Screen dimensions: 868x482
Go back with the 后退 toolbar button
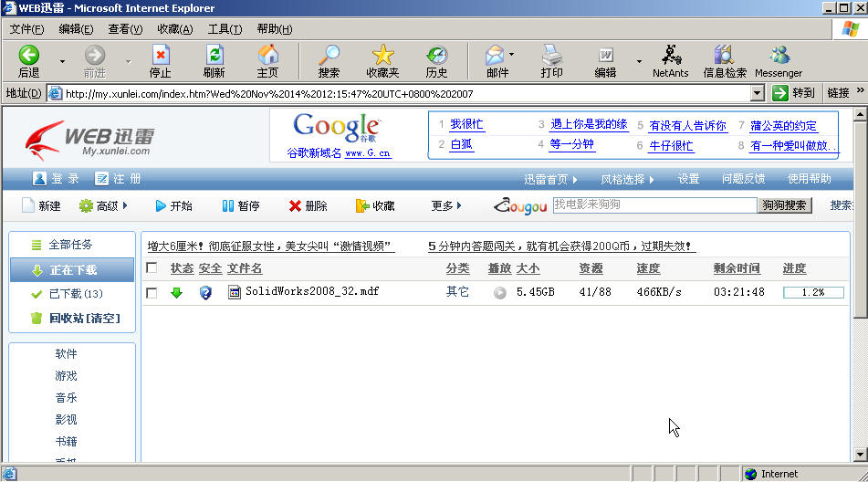(29, 61)
